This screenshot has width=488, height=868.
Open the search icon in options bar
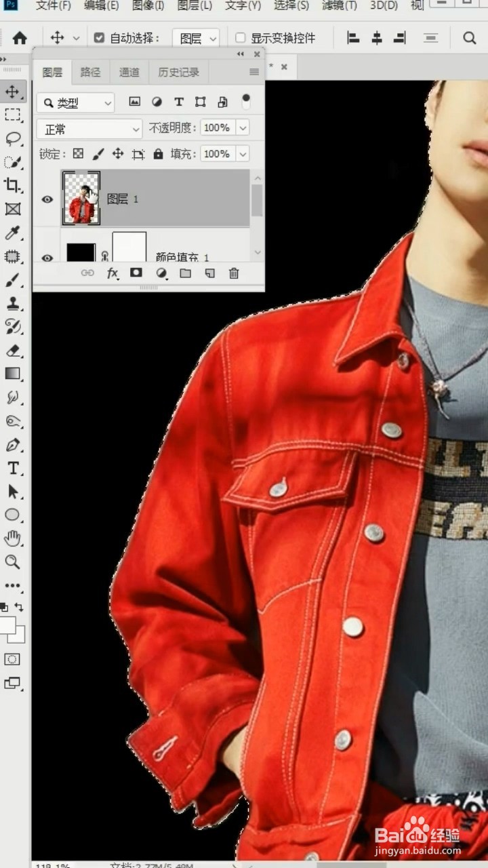[469, 38]
